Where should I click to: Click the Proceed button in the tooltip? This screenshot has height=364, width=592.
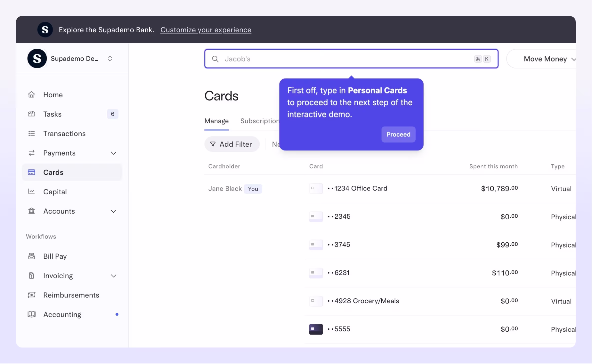398,134
